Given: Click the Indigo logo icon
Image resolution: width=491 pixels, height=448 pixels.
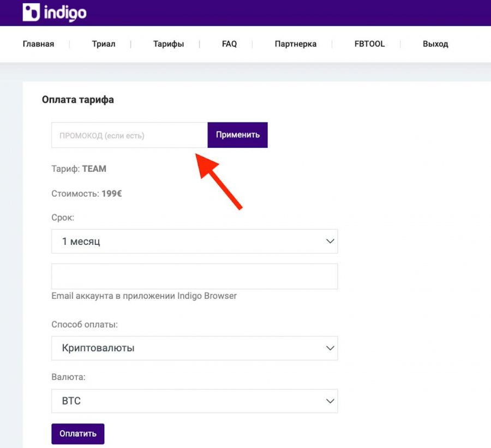Looking at the screenshot, I should point(31,12).
